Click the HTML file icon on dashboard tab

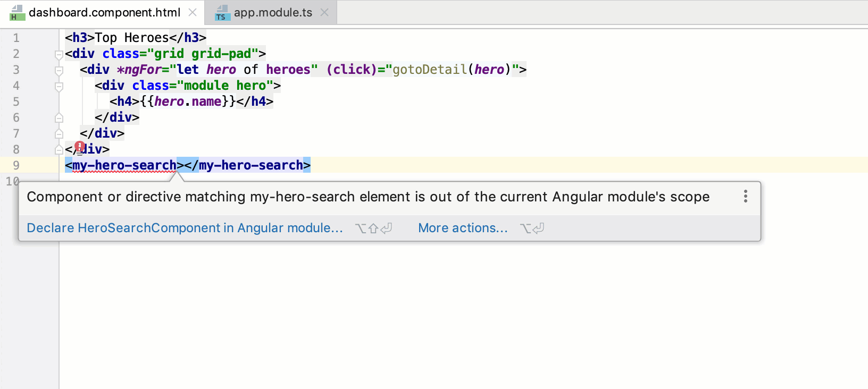pos(16,13)
